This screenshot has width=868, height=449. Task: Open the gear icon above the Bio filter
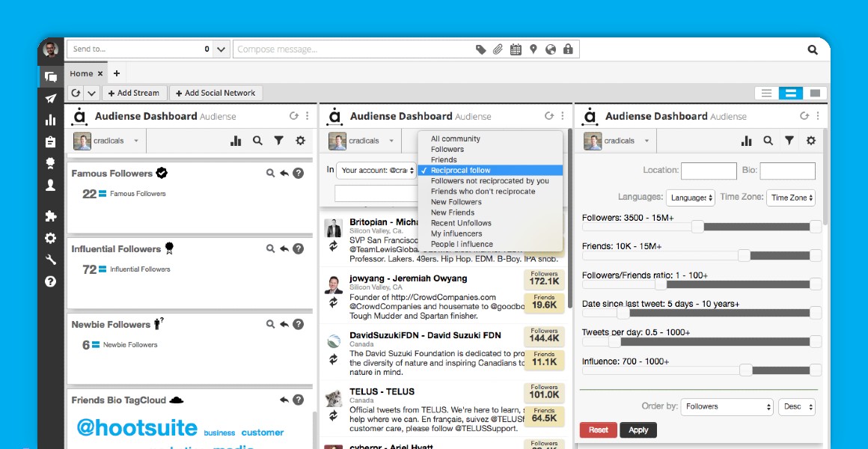coord(811,141)
